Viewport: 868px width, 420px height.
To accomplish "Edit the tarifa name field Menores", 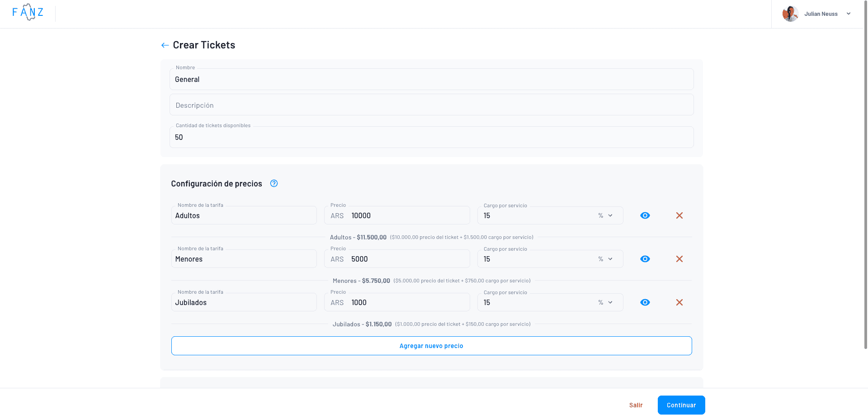I will (244, 259).
